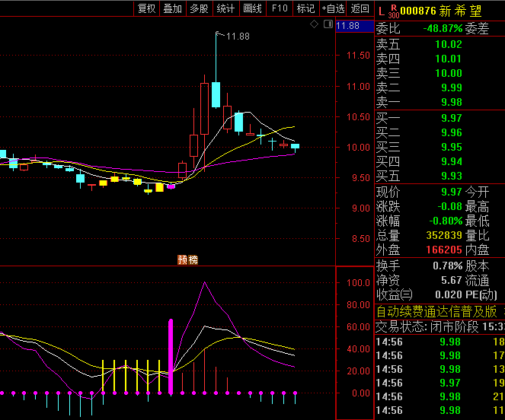Select 多股 multi-stock view
Image resolution: width=505 pixels, height=420 pixels.
(199, 8)
